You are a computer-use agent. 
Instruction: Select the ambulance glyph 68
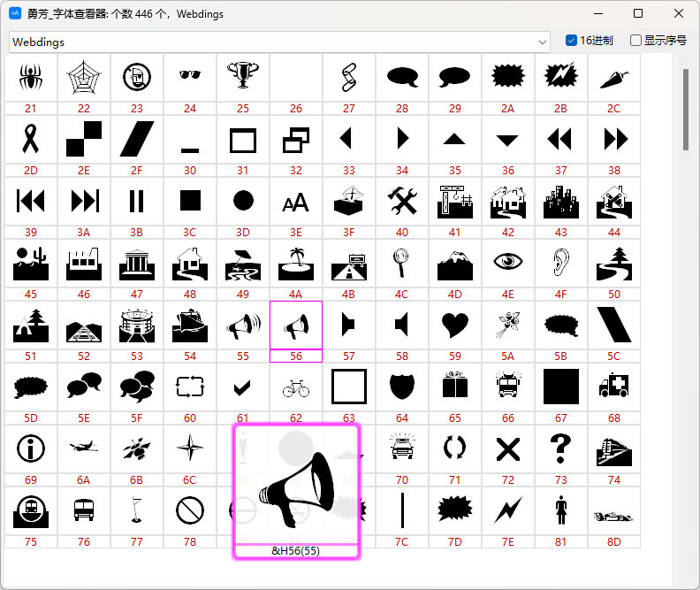[x=614, y=386]
